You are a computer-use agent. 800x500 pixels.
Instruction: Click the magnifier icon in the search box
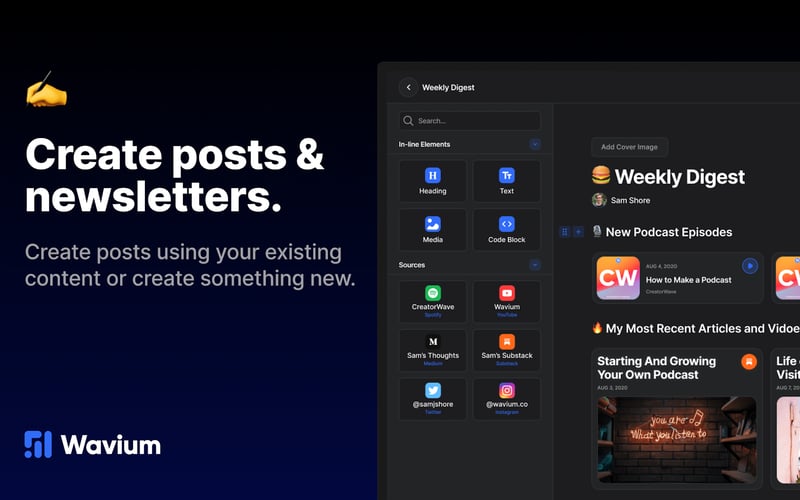coord(408,121)
